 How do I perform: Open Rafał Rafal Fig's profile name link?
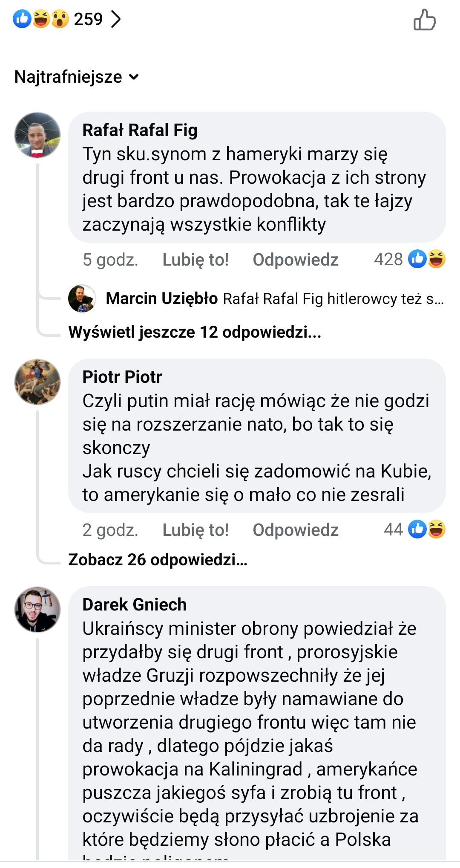pos(140,130)
